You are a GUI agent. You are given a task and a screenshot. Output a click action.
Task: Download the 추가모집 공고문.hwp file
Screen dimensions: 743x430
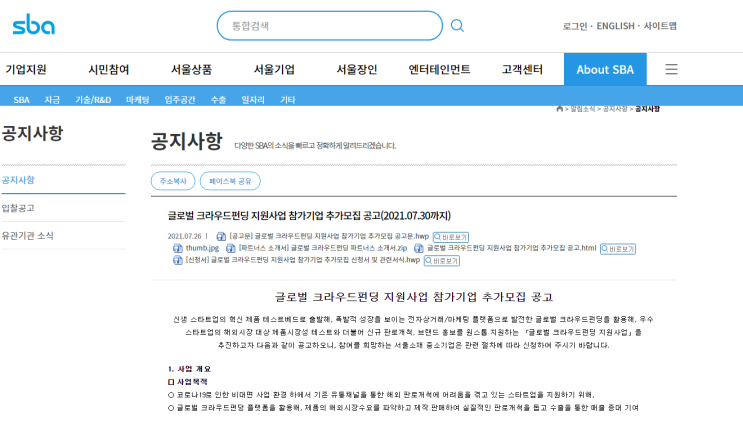coord(329,236)
